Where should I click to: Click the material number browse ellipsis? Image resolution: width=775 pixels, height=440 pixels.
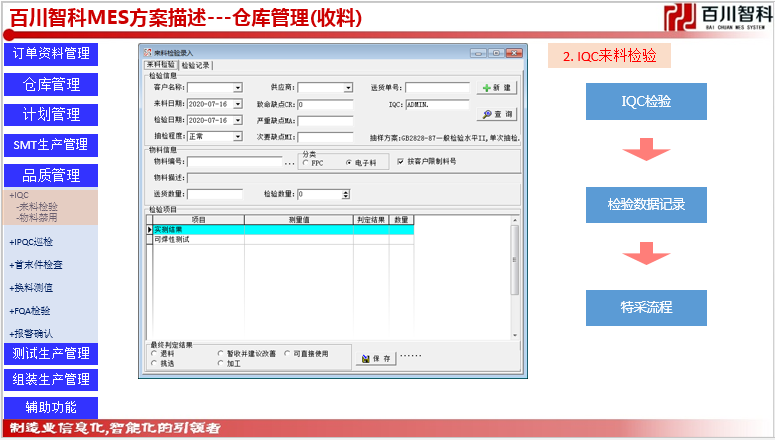(x=290, y=162)
